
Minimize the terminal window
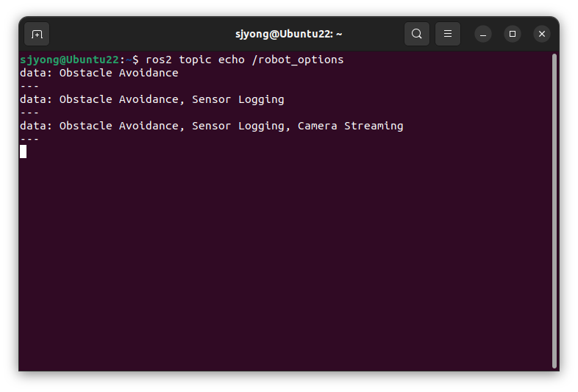click(483, 34)
